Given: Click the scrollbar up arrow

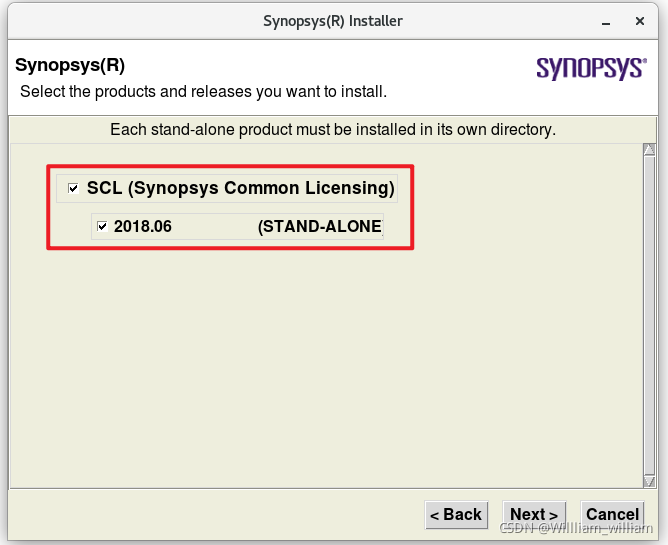Looking at the screenshot, I should pyautogui.click(x=649, y=150).
